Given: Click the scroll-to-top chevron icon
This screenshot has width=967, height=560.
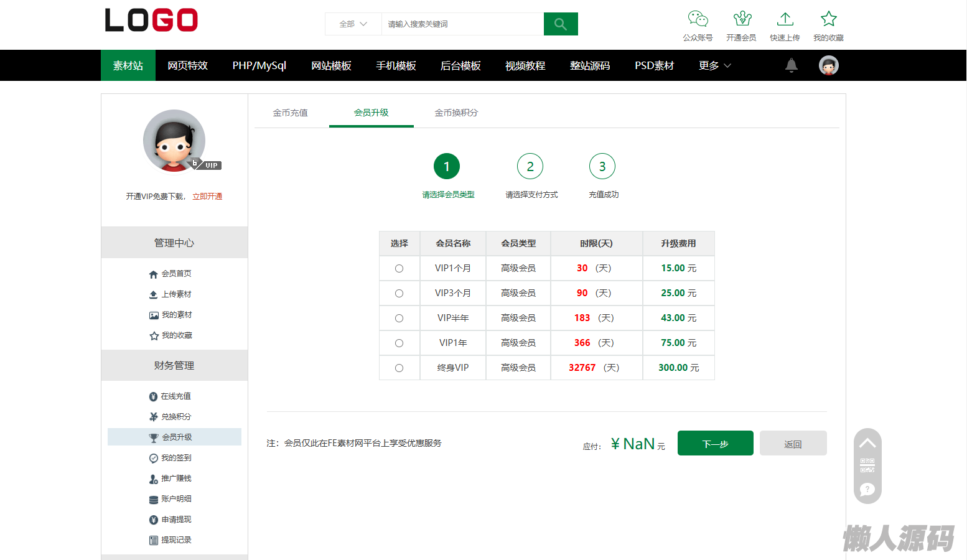Looking at the screenshot, I should click(867, 443).
